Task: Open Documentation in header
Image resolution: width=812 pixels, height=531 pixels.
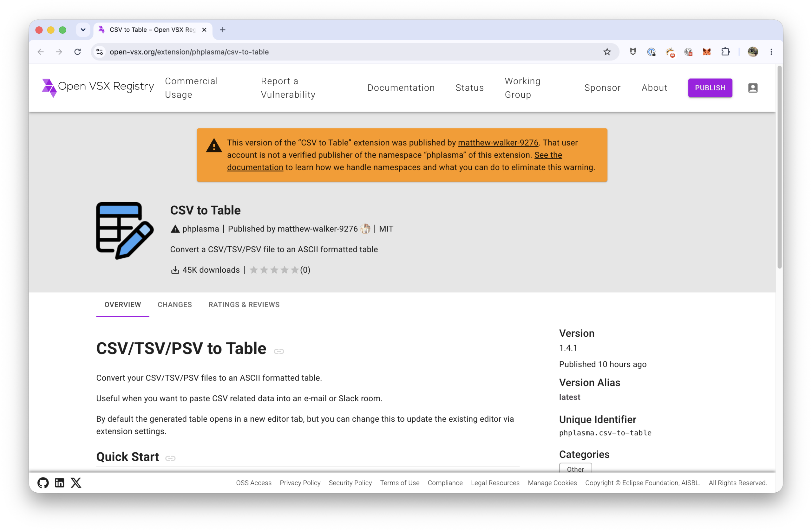Action: (x=401, y=87)
